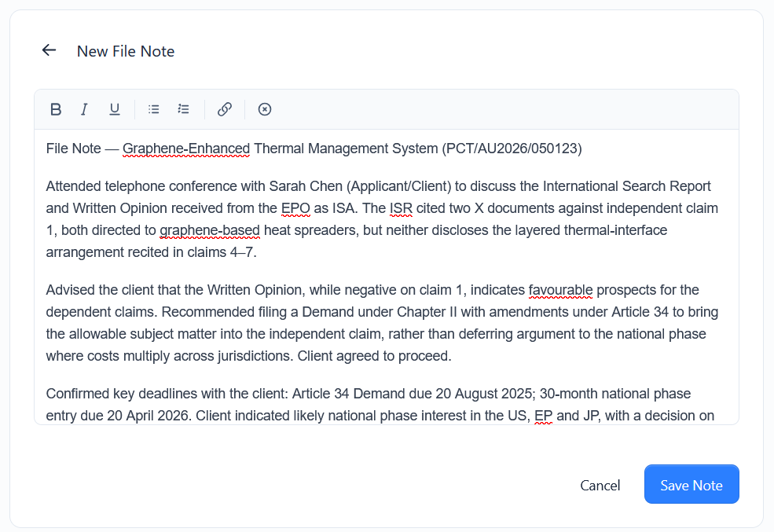Click the words 'Article 34 Demand'
This screenshot has width=774, height=532.
pos(349,394)
